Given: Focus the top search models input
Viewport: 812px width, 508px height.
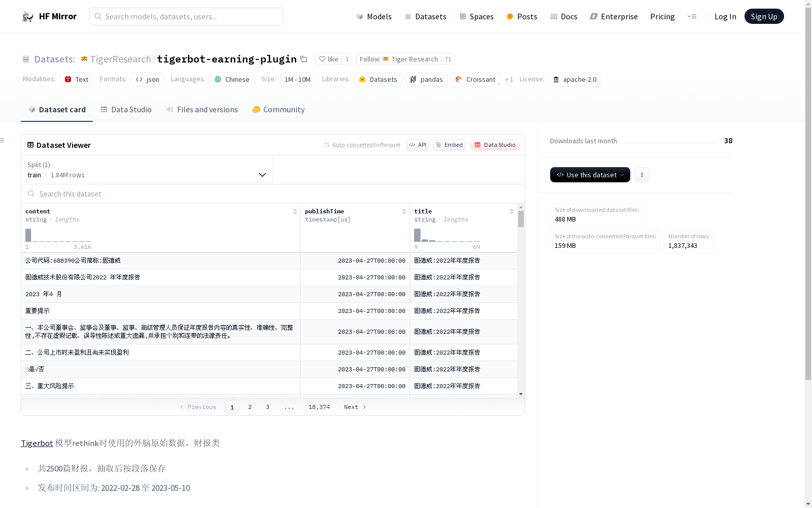Looking at the screenshot, I should (186, 16).
